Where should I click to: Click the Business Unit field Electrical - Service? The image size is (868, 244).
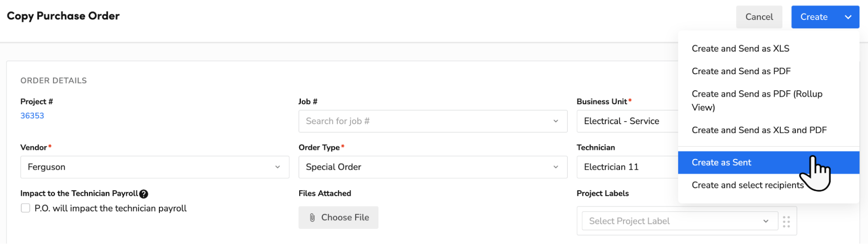click(625, 121)
